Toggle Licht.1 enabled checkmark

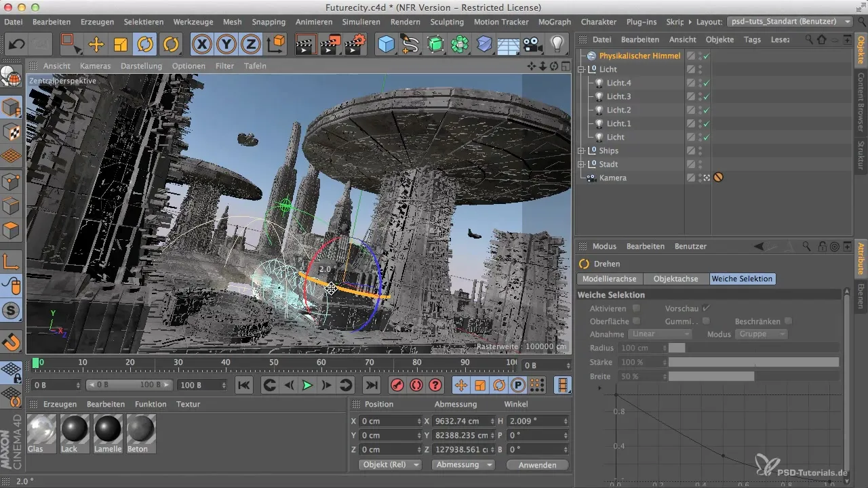(707, 123)
